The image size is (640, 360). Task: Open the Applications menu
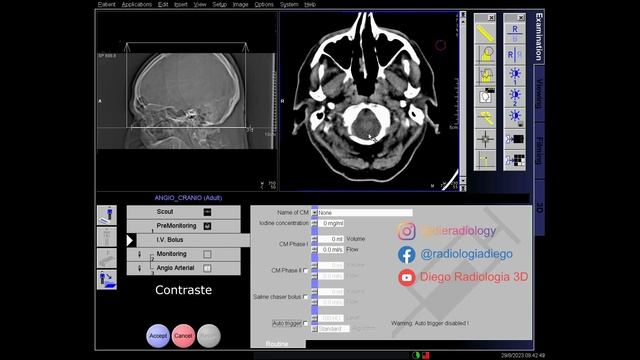(137, 4)
